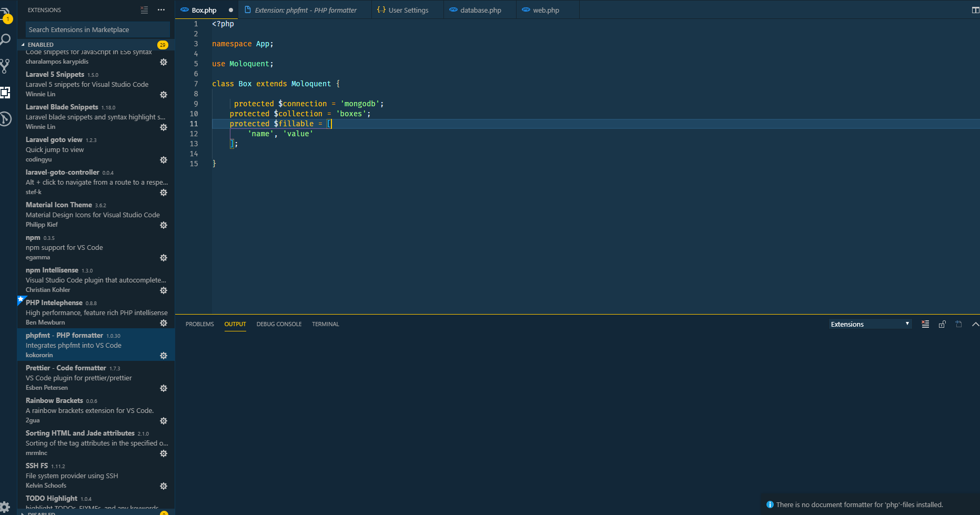980x515 pixels.
Task: Switch to the TERMINAL tab
Action: (325, 324)
